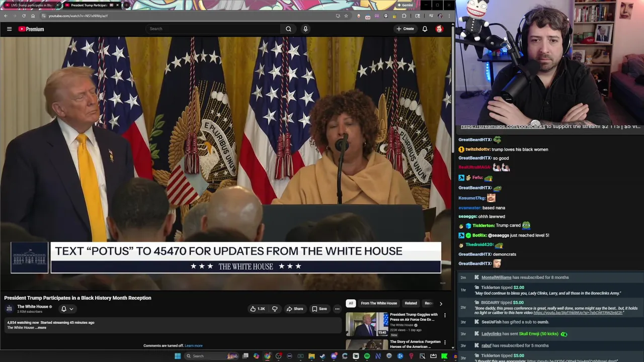Open Chrome from the taskbar

pos(267,356)
